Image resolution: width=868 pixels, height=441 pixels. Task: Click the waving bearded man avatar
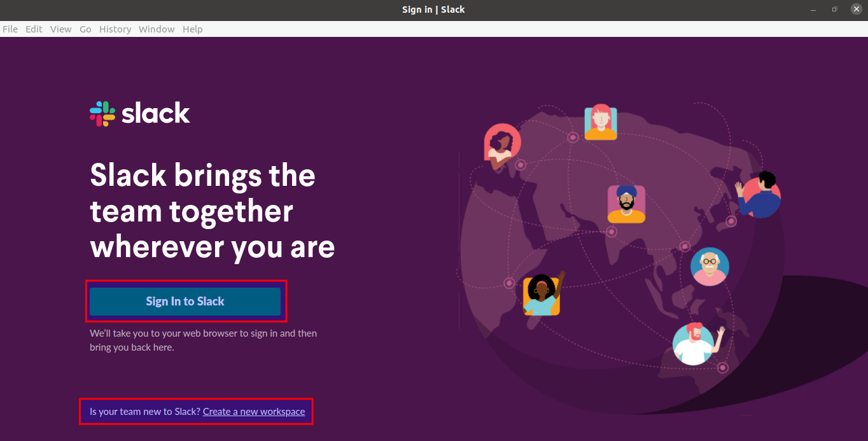697,344
